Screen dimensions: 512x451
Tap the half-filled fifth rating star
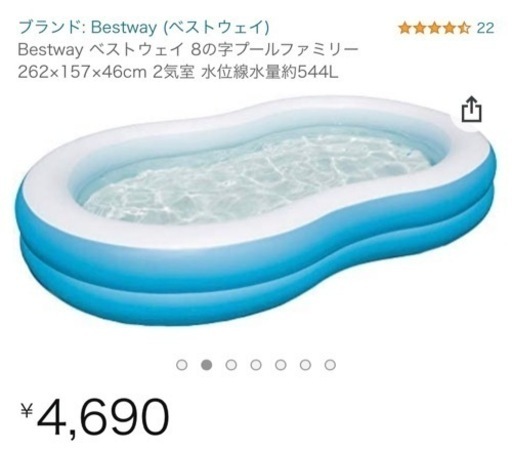[x=464, y=28]
